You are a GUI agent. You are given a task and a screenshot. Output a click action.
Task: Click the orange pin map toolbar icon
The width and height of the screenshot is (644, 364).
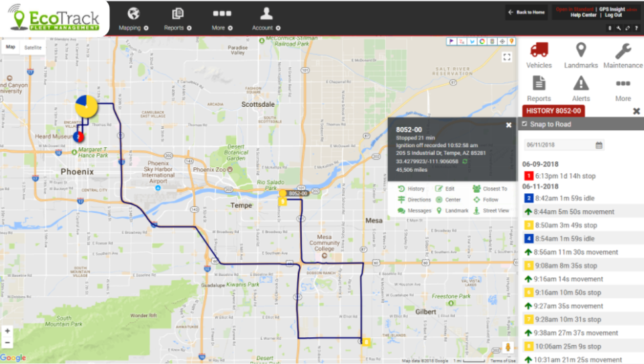512,42
